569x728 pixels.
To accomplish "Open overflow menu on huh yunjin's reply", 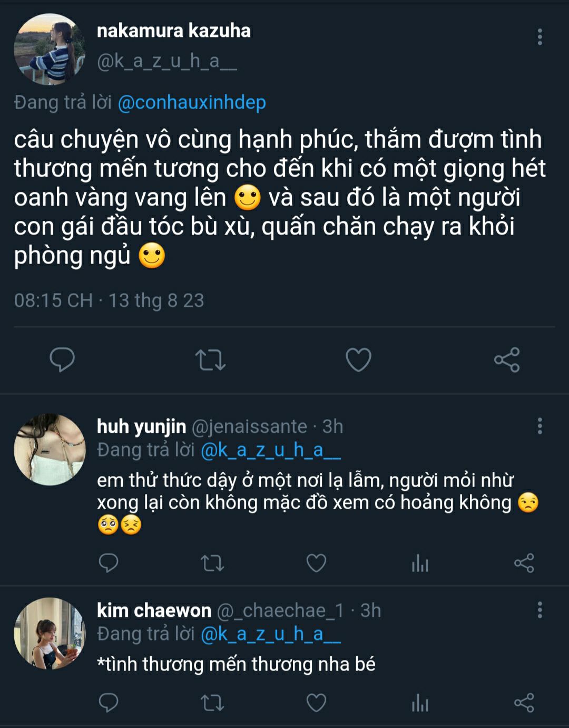I will point(539,426).
